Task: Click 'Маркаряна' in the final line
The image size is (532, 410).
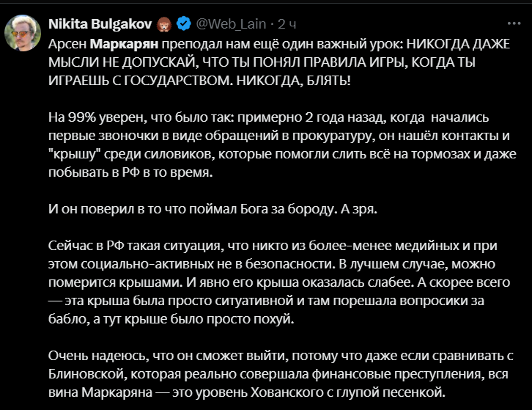Action: 117,392
